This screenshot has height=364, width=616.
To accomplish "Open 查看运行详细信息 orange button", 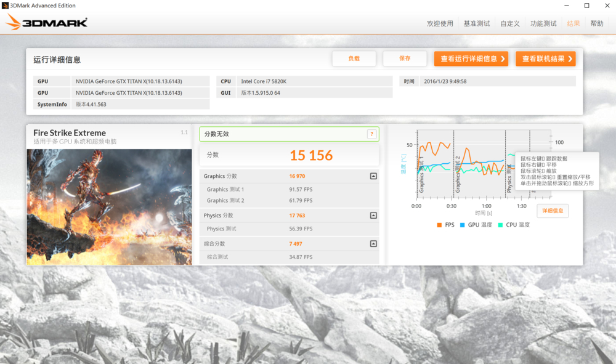I will click(471, 59).
